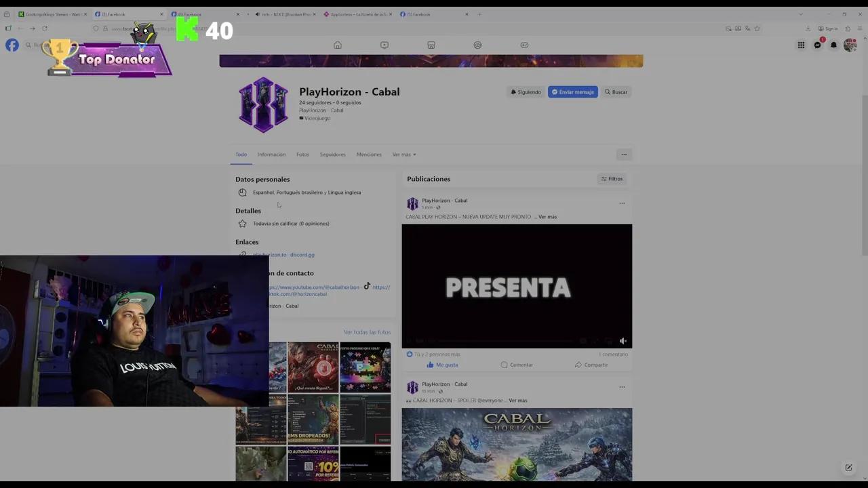Open options menu on the first publication
This screenshot has height=488, width=868.
pyautogui.click(x=622, y=203)
